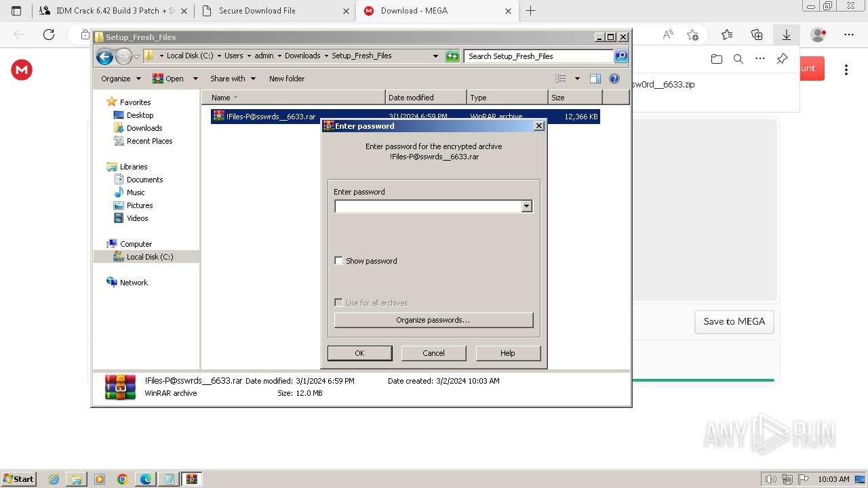Click browser Downloads toolbar icon
Viewport: 868px width, 488px height.
(x=787, y=35)
